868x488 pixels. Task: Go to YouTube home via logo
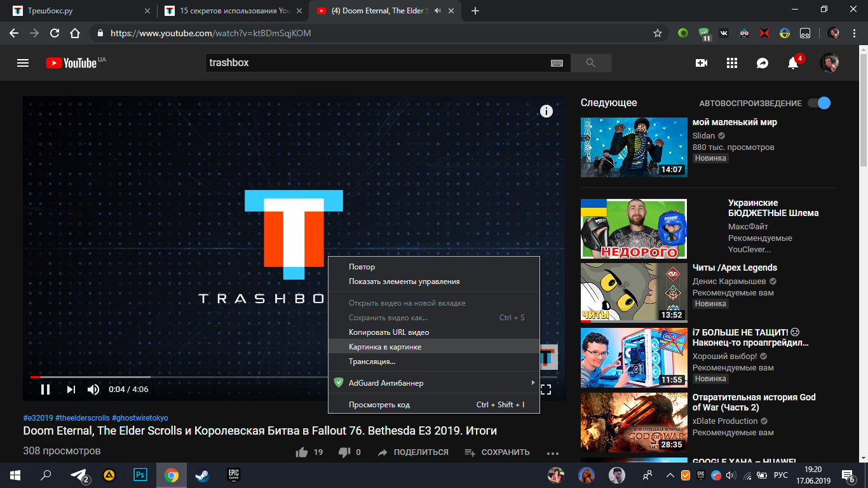[71, 63]
